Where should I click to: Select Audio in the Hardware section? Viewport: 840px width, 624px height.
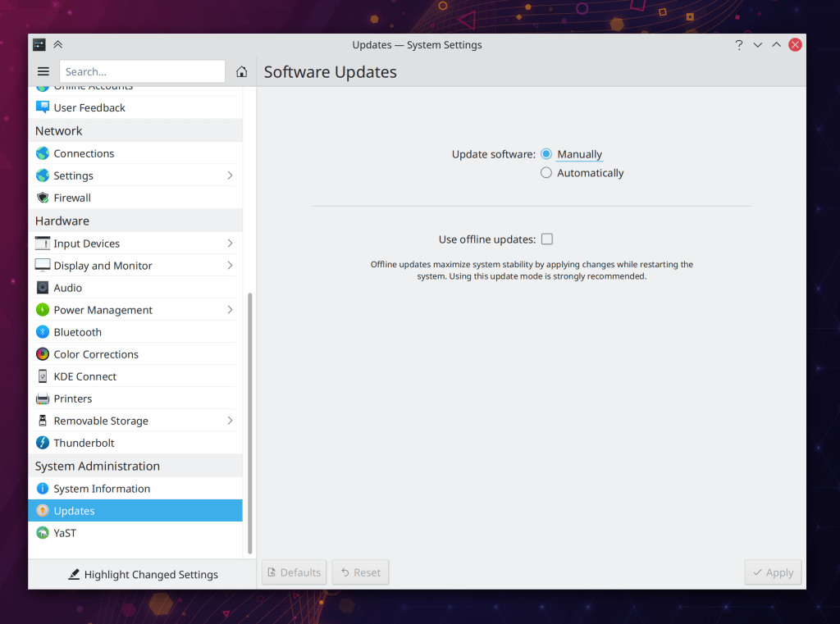click(68, 288)
